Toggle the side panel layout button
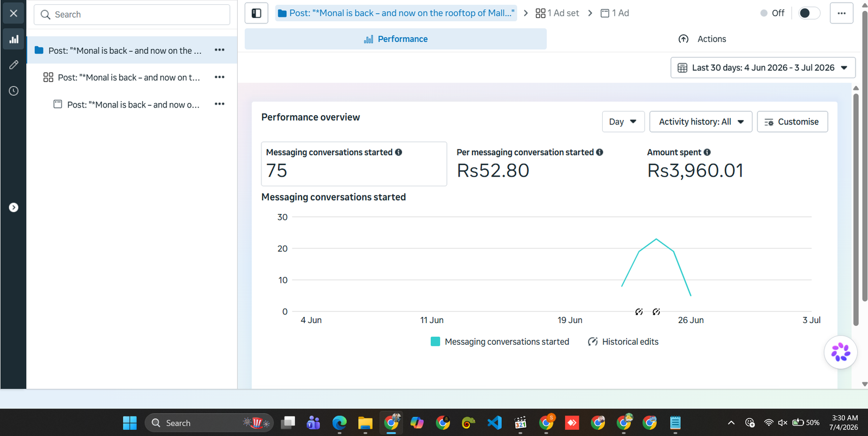 click(257, 13)
